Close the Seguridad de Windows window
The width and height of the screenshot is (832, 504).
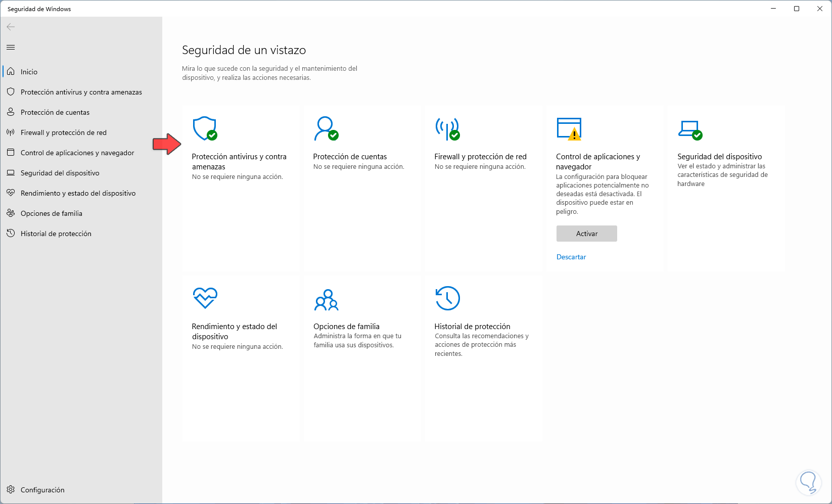(x=820, y=9)
